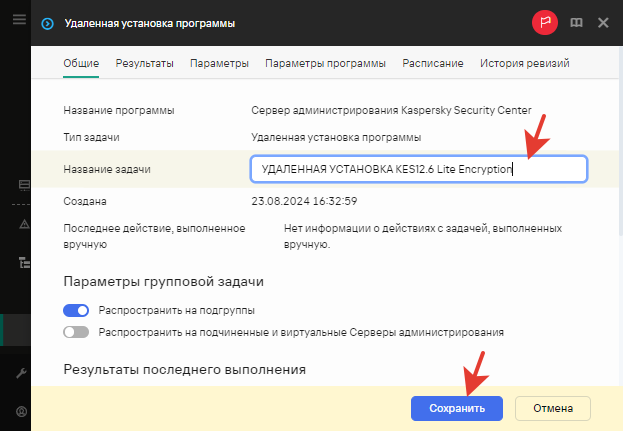Open the Расписание tab

click(x=433, y=63)
